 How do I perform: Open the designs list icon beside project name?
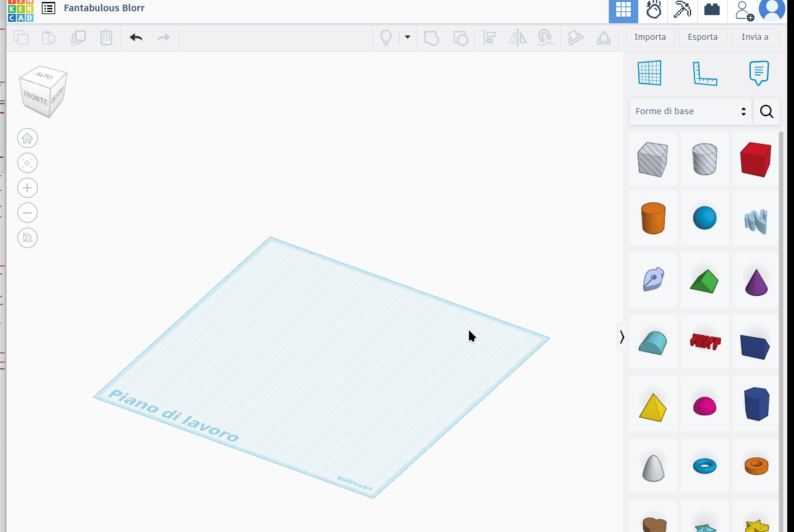(x=48, y=8)
